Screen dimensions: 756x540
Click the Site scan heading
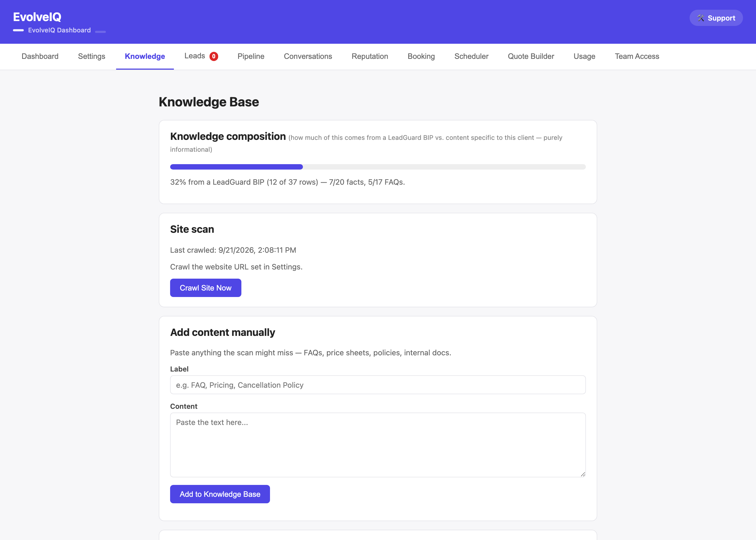point(192,229)
